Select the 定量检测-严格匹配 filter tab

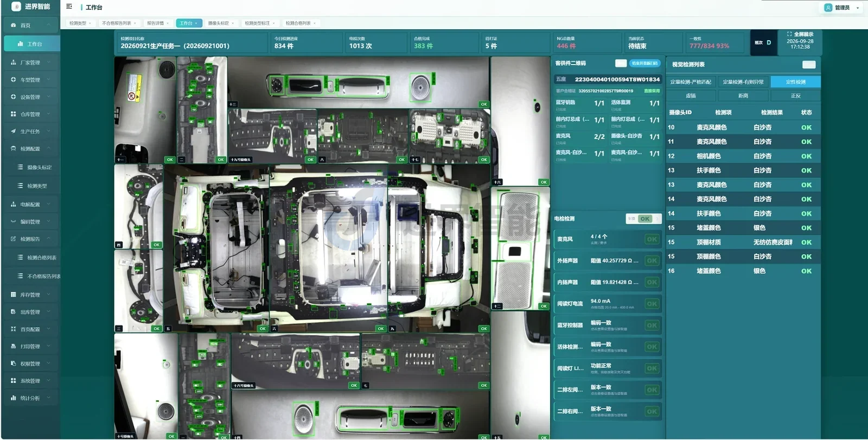(x=691, y=82)
